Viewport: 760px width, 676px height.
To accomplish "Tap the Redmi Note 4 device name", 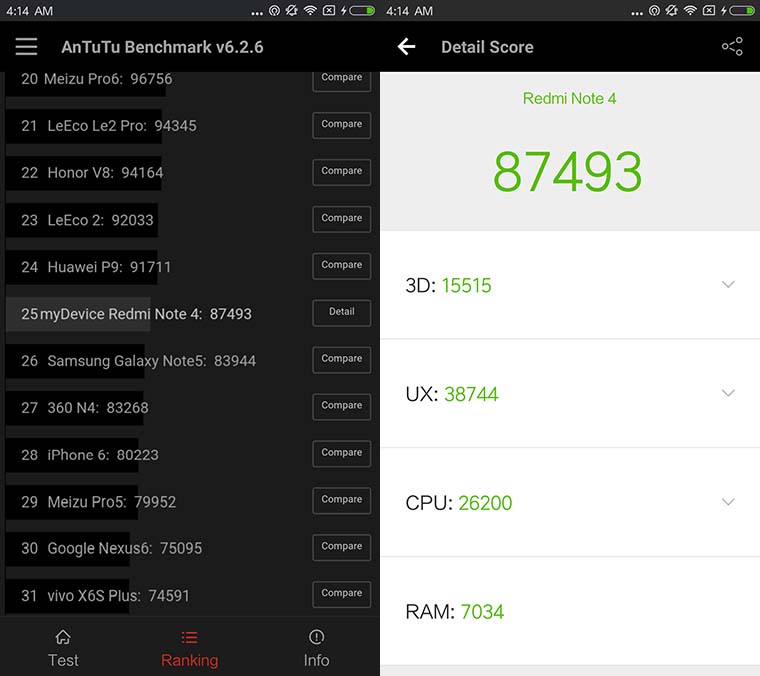I will [569, 98].
